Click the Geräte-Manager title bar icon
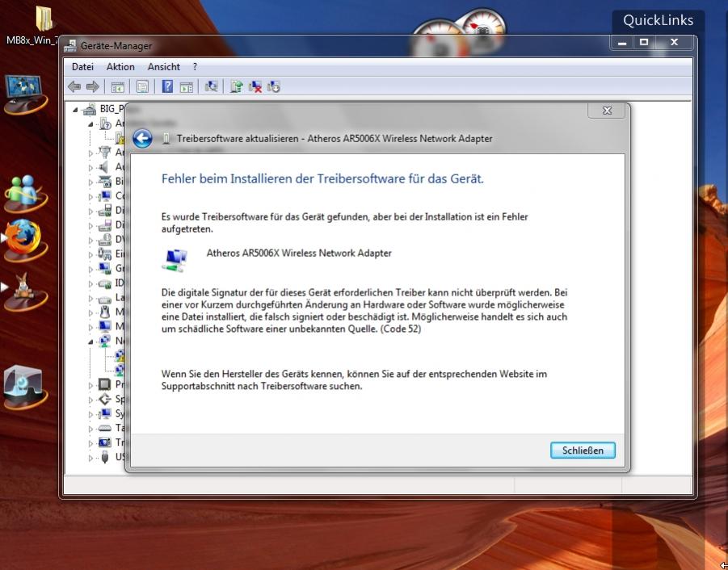 pyautogui.click(x=70, y=45)
